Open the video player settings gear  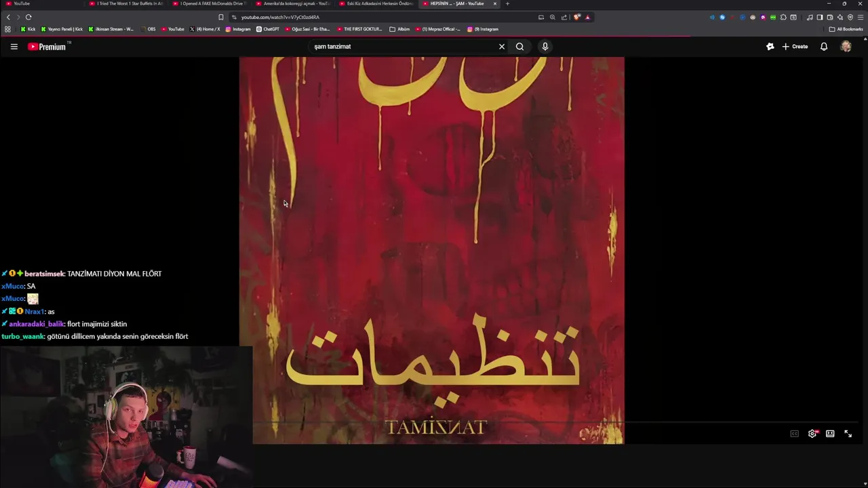812,434
